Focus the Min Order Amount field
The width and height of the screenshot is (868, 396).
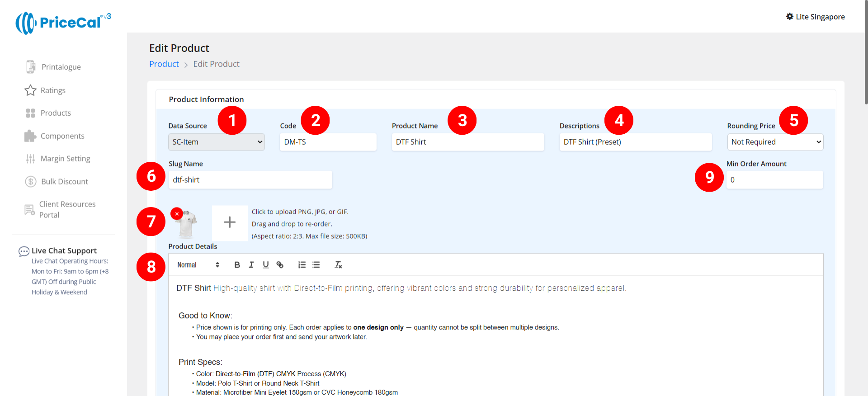774,180
